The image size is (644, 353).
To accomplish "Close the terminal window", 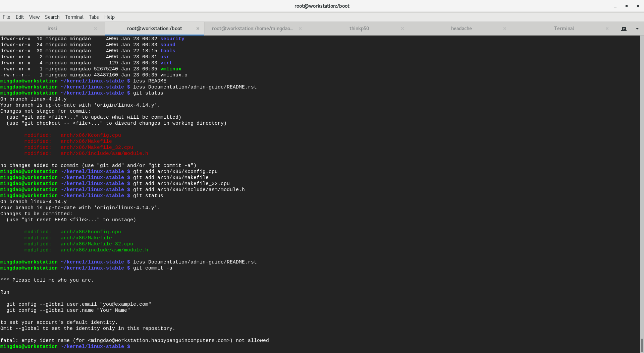I will point(638,6).
